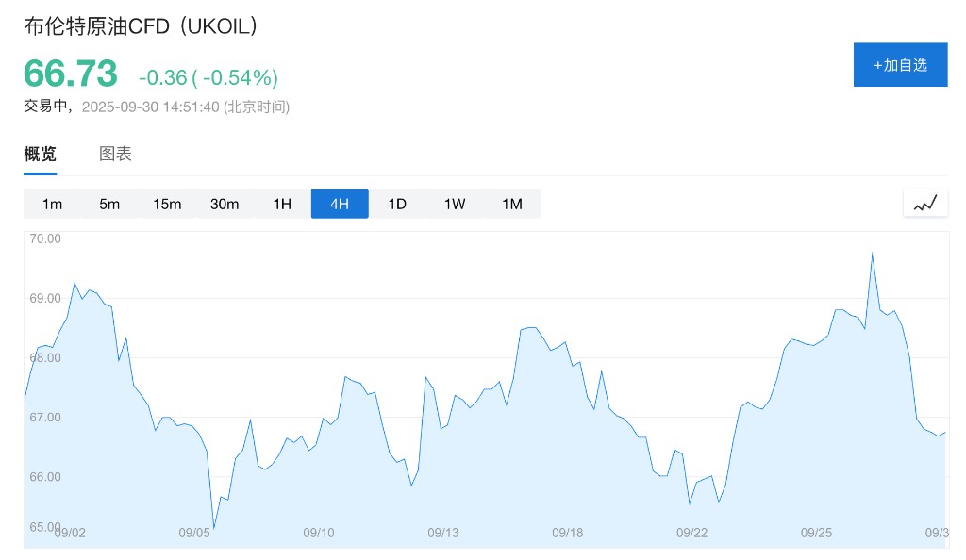Screen dimensions: 966x560
Task: Click the 09/05 low point on chart
Action: tap(214, 528)
